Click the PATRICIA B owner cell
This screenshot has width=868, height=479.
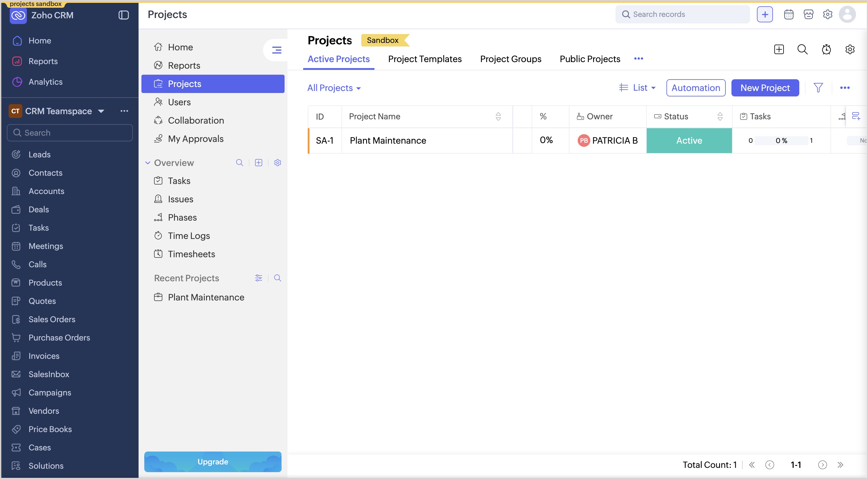(x=607, y=140)
